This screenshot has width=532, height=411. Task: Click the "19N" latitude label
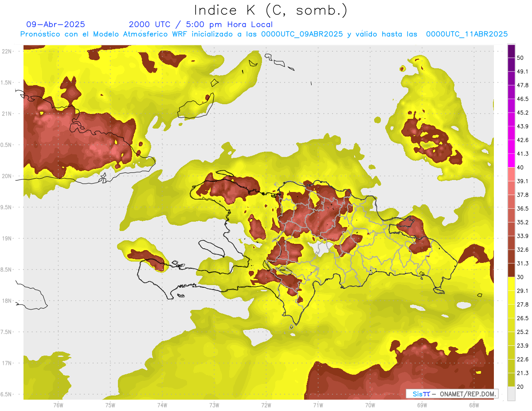tap(7, 238)
